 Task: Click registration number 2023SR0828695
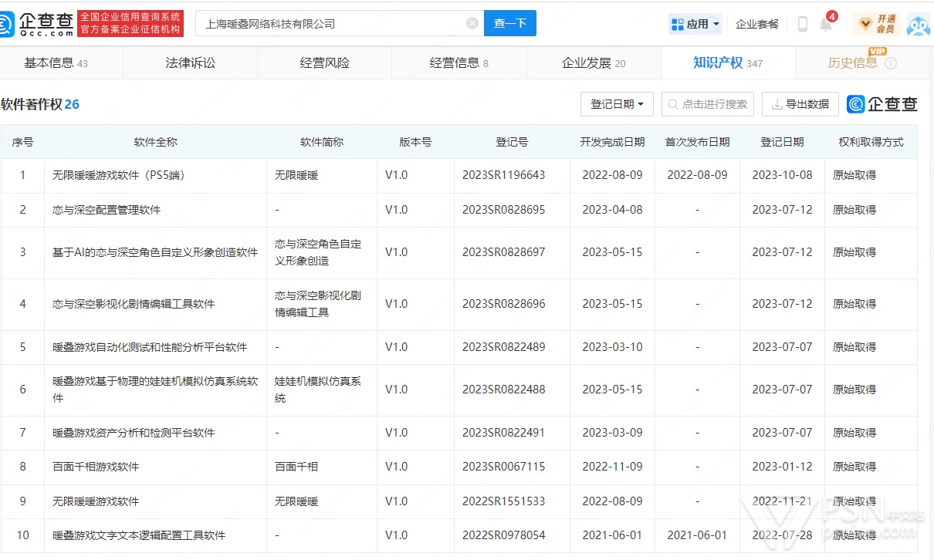(504, 210)
